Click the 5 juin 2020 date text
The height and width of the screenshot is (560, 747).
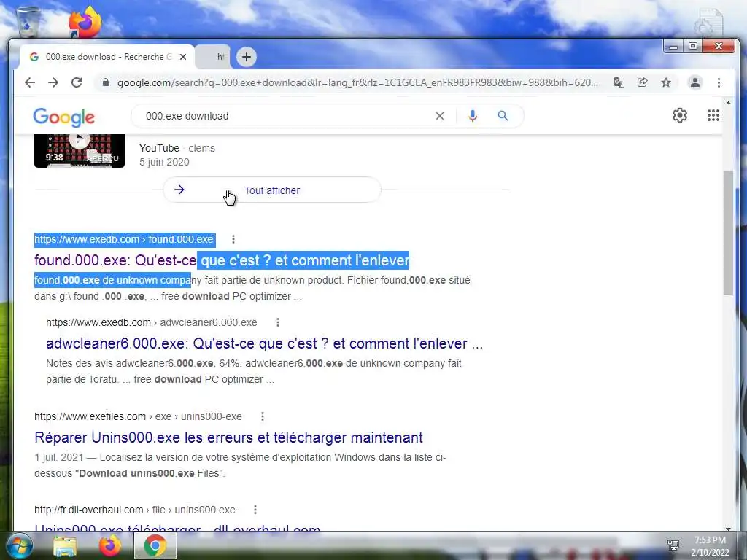(x=164, y=162)
